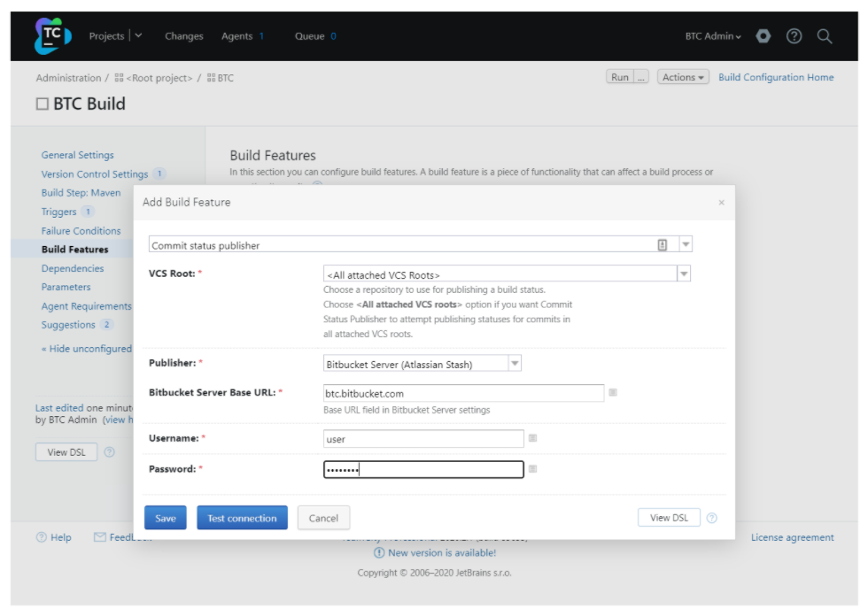Click the Cancel button
Viewport: 868px width, 609px height.
pos(323,518)
